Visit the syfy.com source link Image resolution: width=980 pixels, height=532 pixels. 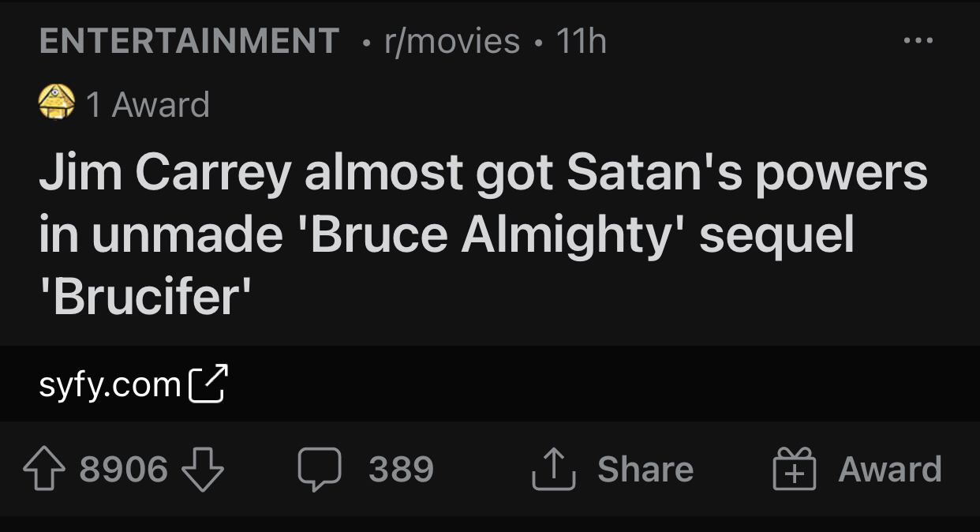click(x=110, y=384)
